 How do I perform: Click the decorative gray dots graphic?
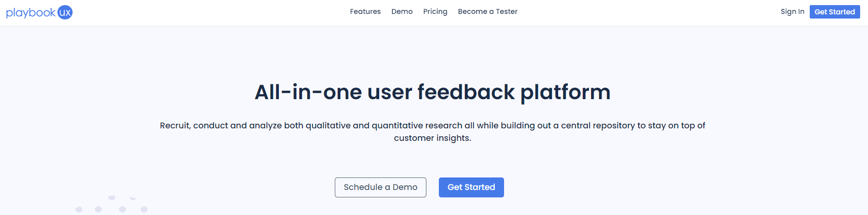coord(111,204)
